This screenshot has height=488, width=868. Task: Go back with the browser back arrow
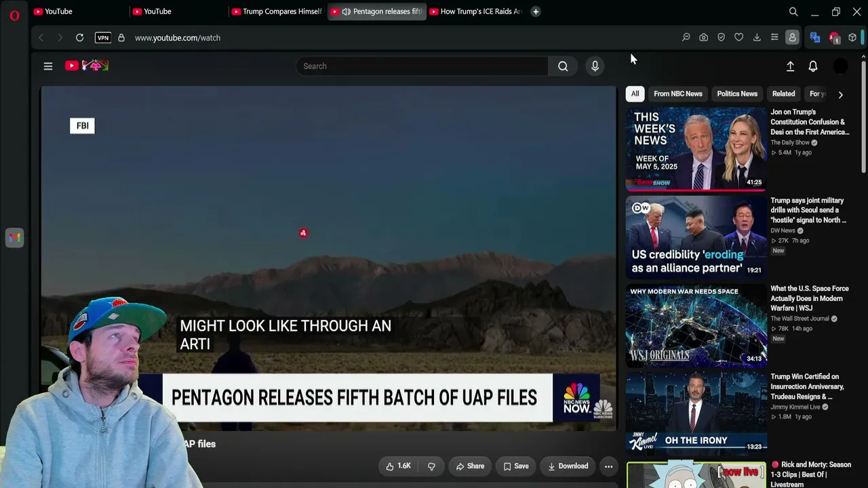pyautogui.click(x=41, y=38)
